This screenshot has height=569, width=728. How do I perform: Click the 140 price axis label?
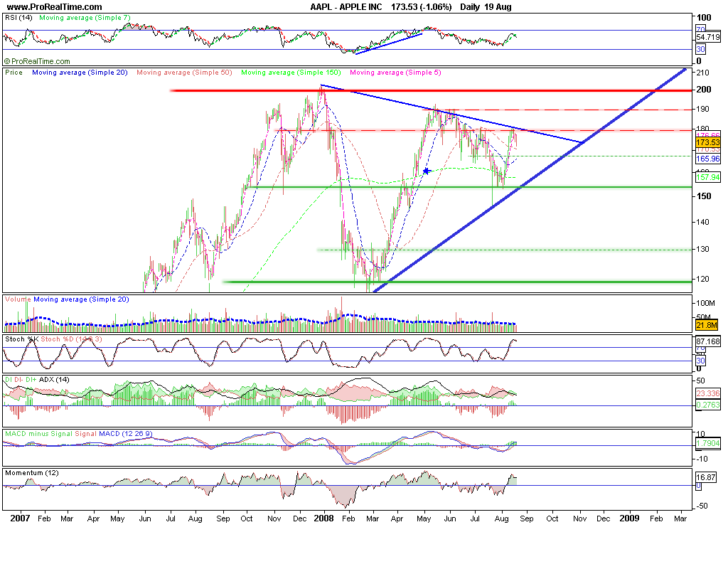tap(703, 222)
